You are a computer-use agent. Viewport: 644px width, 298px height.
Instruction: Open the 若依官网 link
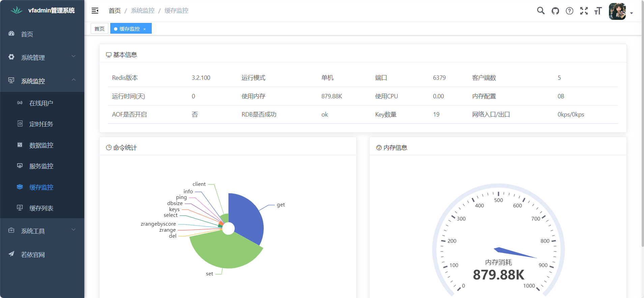point(33,255)
